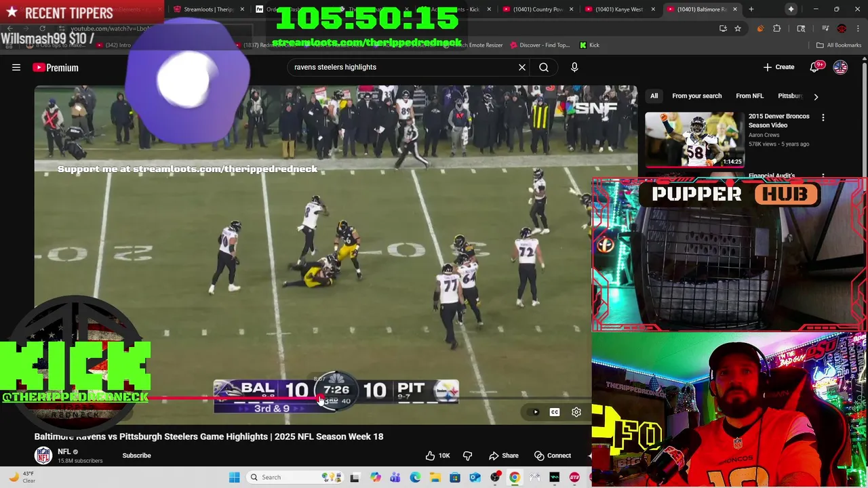The width and height of the screenshot is (868, 488).
Task: Open video settings gear
Action: point(576,412)
